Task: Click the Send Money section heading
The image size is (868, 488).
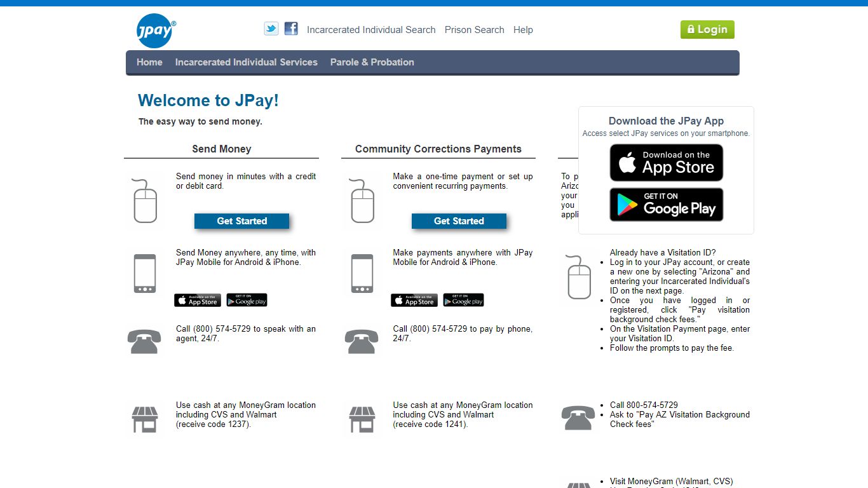Action: (x=222, y=149)
